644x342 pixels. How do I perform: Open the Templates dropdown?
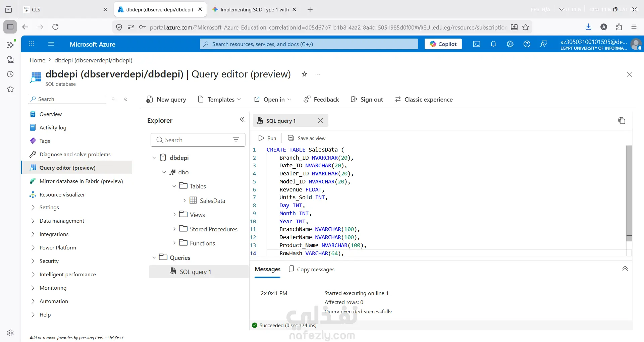[219, 99]
